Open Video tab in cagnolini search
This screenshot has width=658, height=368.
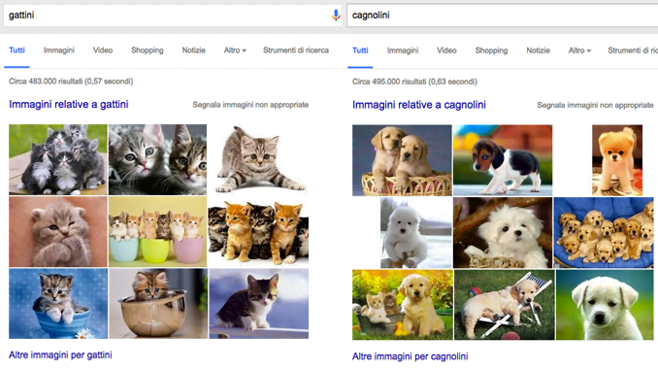point(446,50)
